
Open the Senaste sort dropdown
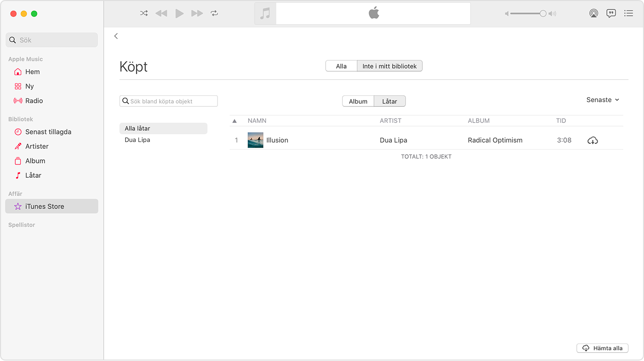pos(603,100)
